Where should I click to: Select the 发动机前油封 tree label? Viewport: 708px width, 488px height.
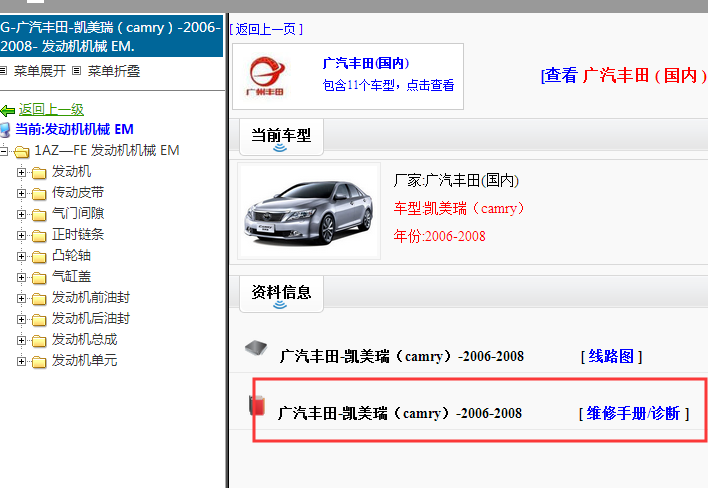tap(91, 297)
